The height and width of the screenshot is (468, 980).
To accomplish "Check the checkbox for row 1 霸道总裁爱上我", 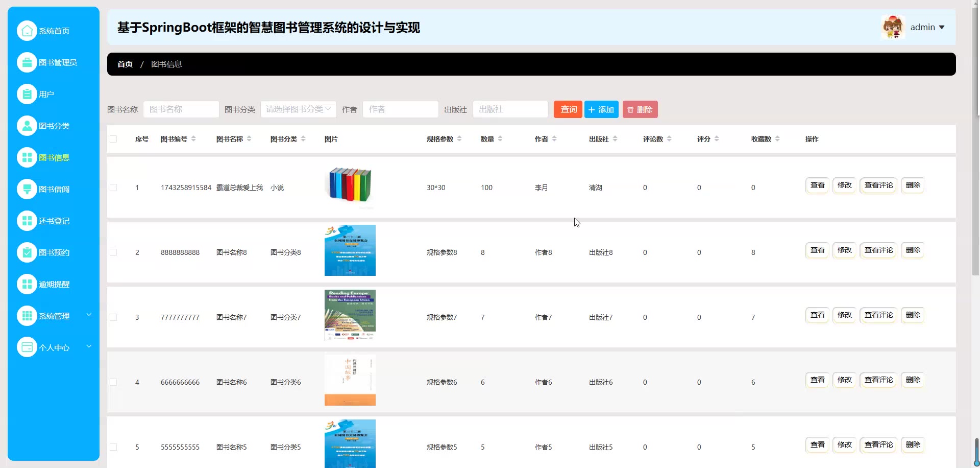I will click(x=113, y=188).
